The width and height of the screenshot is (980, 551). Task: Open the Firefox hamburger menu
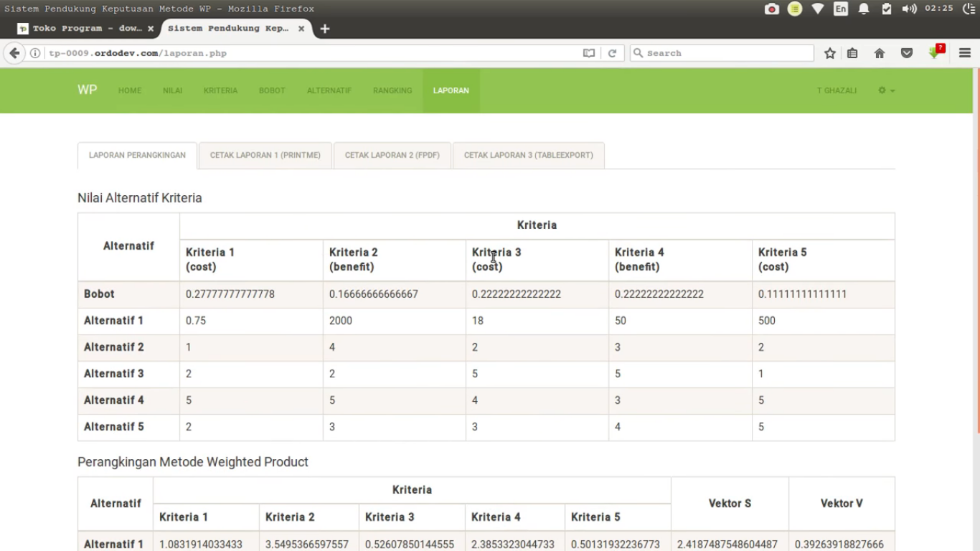tap(965, 53)
